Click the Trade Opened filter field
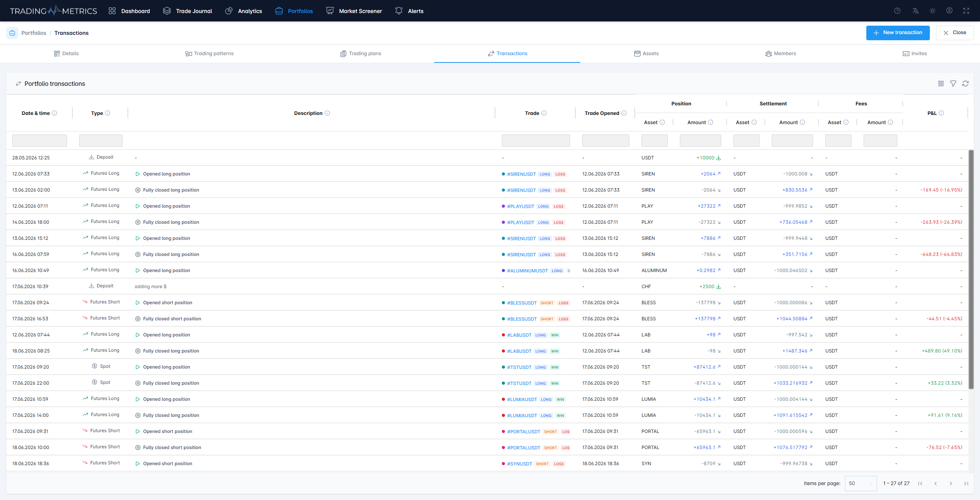This screenshot has width=980, height=500. tap(606, 140)
